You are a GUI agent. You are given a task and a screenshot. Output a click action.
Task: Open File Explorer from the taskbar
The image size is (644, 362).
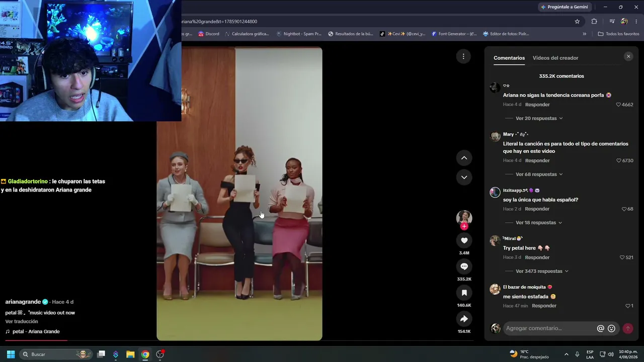coord(130,354)
